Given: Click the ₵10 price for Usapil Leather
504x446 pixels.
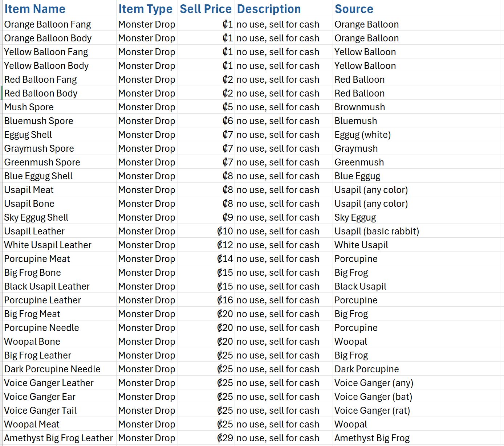Looking at the screenshot, I should point(206,231).
